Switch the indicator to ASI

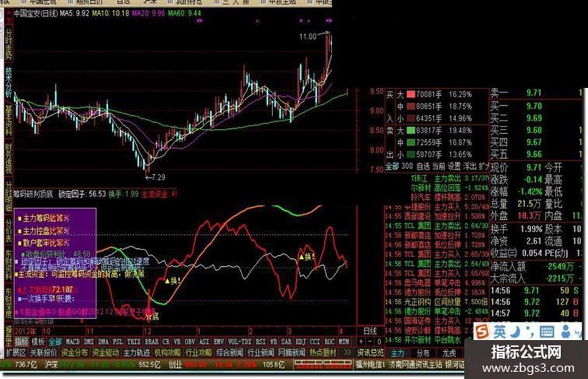(x=204, y=342)
